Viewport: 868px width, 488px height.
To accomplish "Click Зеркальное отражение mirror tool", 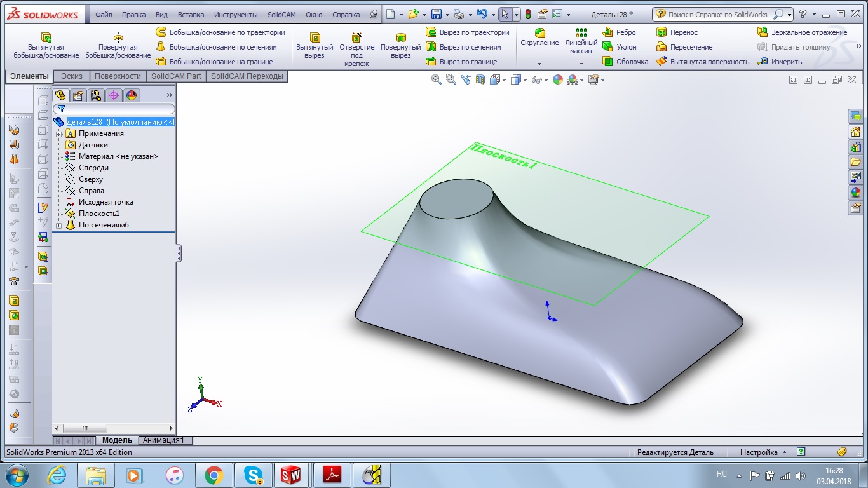I will 803,32.
